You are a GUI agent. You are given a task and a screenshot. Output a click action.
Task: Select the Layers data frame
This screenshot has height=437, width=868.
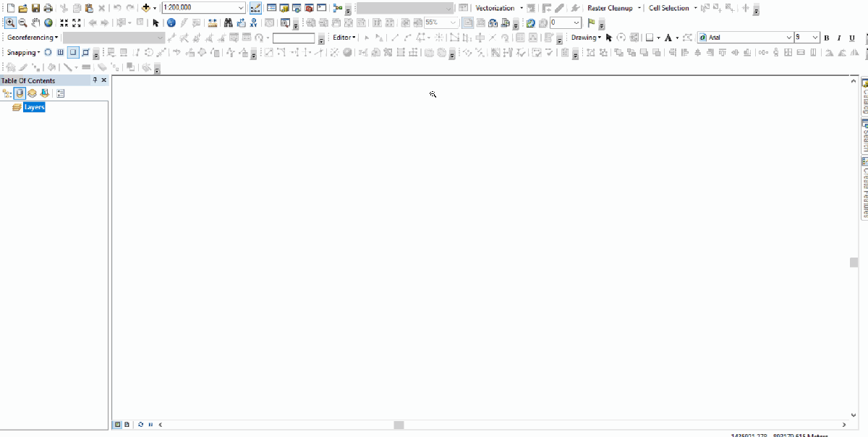[34, 107]
